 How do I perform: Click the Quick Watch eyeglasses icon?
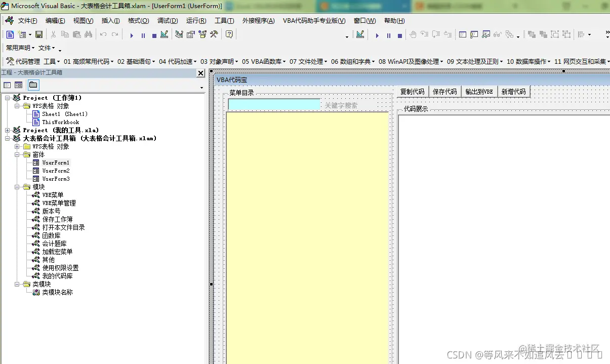tap(498, 34)
